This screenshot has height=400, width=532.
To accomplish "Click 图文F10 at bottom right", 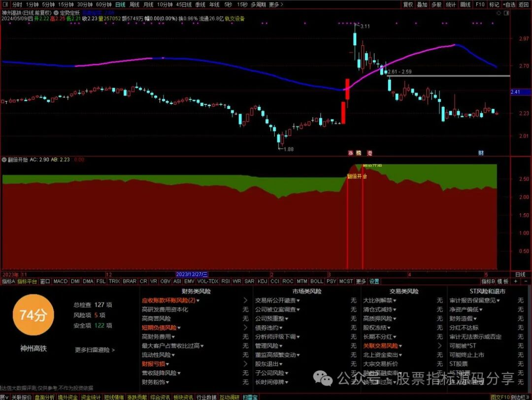I will point(500,397).
